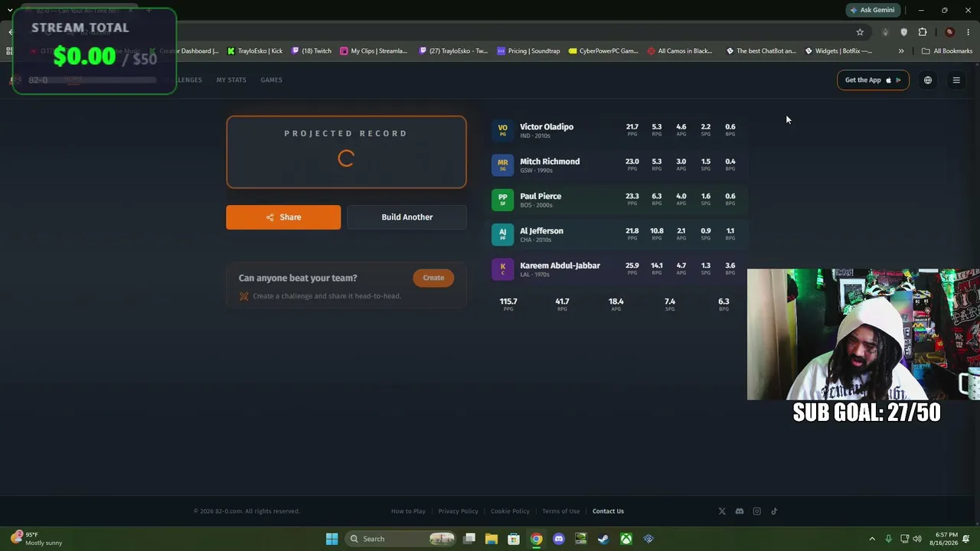This screenshot has height=551, width=980.
Task: Open the CyberPowerPC Gaming bookmark
Action: tap(603, 51)
